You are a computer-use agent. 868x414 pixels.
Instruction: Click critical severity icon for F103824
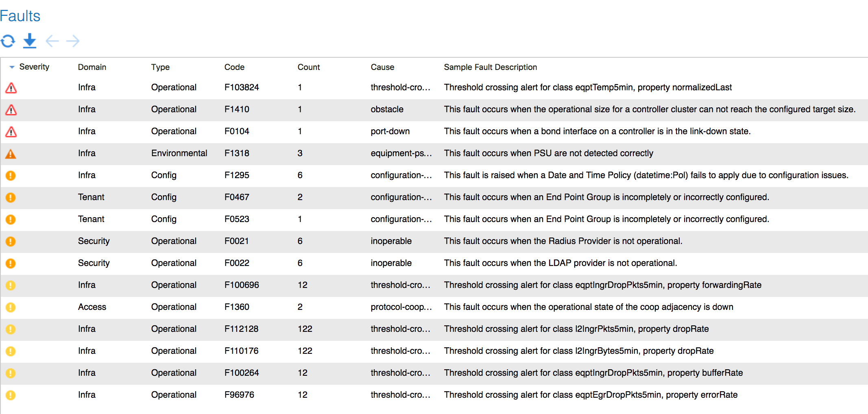pos(11,87)
